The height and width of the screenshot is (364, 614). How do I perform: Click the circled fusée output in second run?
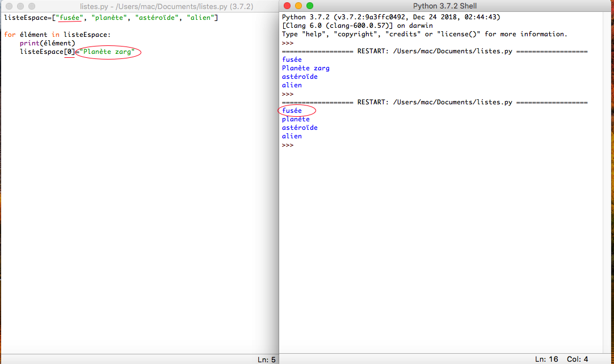click(x=292, y=111)
